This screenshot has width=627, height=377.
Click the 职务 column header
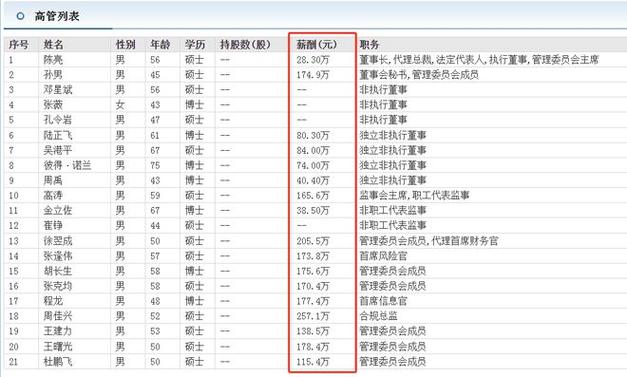(x=369, y=44)
